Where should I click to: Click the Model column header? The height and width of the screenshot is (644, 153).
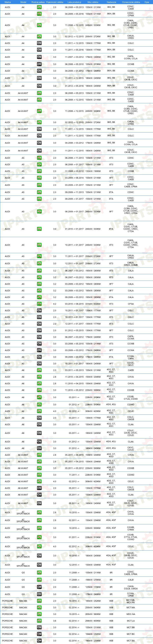coord(23,2)
